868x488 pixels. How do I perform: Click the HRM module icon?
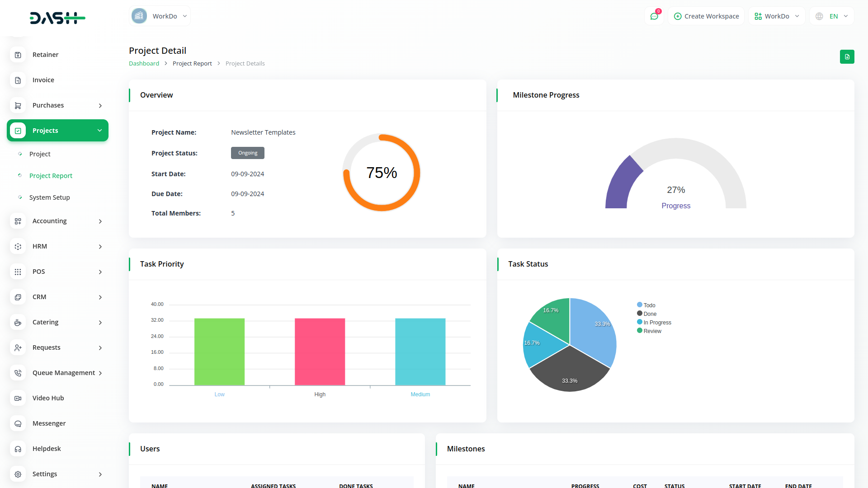click(18, 246)
